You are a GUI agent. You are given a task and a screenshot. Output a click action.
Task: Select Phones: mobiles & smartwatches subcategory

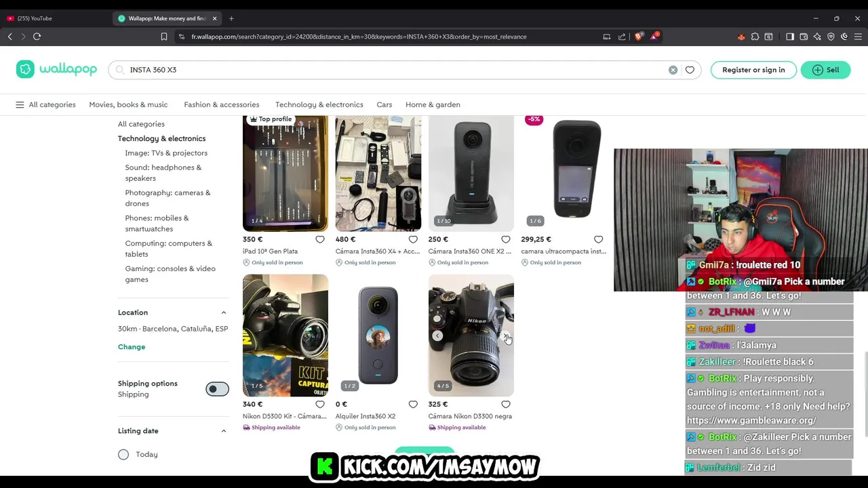(157, 223)
